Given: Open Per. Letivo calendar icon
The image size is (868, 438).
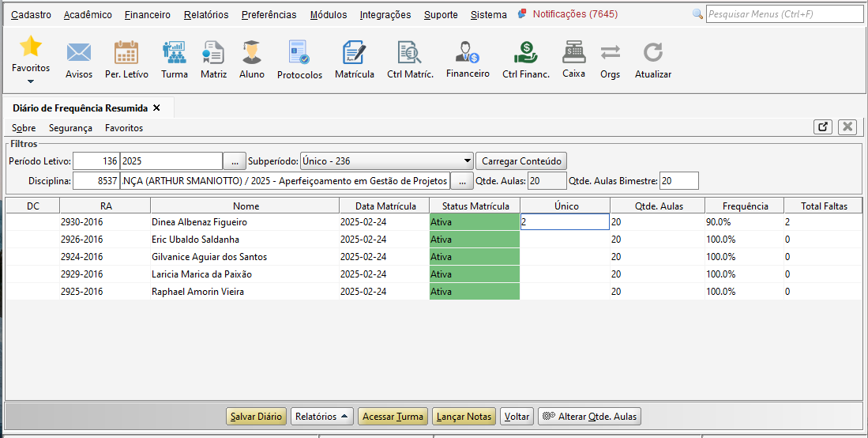Looking at the screenshot, I should pos(126,53).
